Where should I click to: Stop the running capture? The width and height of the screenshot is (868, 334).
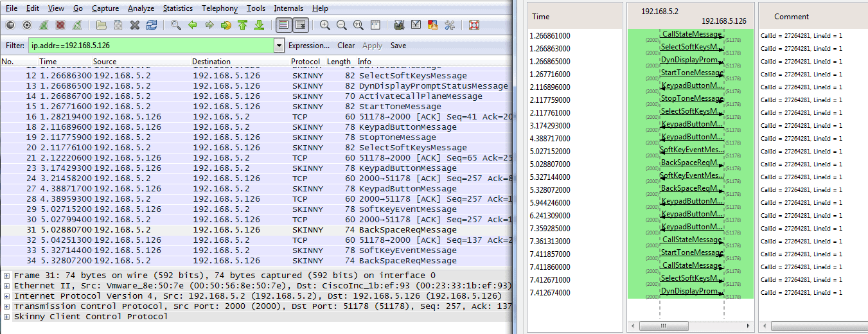[x=60, y=25]
